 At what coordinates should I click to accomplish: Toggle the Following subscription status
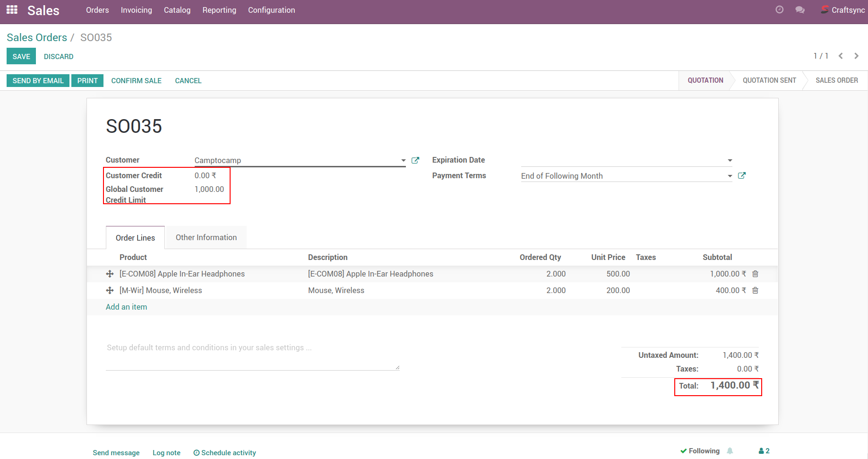pos(700,451)
